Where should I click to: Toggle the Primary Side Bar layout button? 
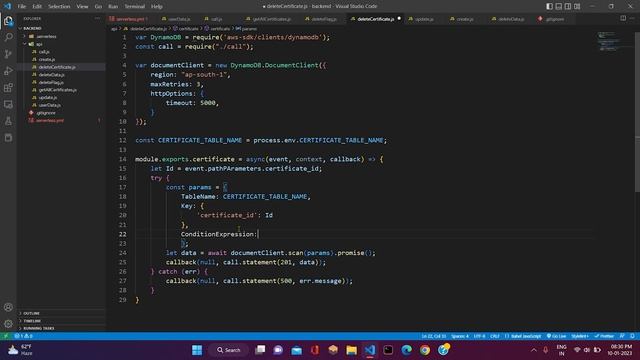click(549, 6)
